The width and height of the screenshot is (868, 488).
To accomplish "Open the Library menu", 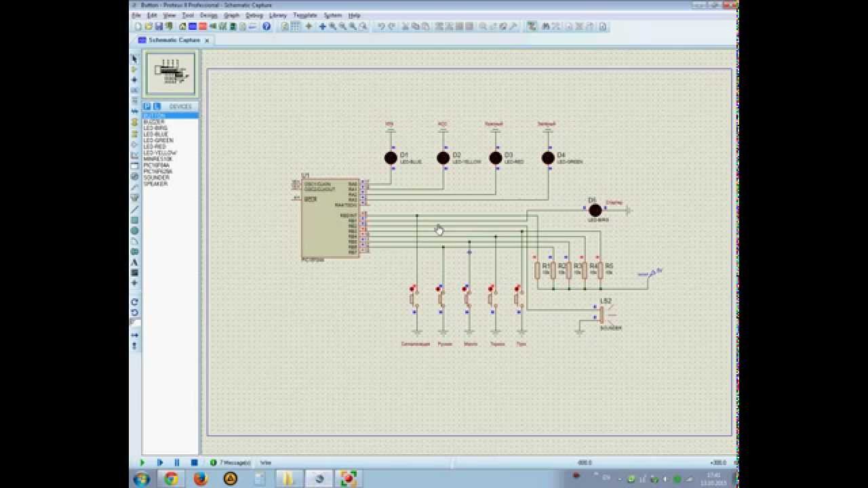I will (x=278, y=15).
